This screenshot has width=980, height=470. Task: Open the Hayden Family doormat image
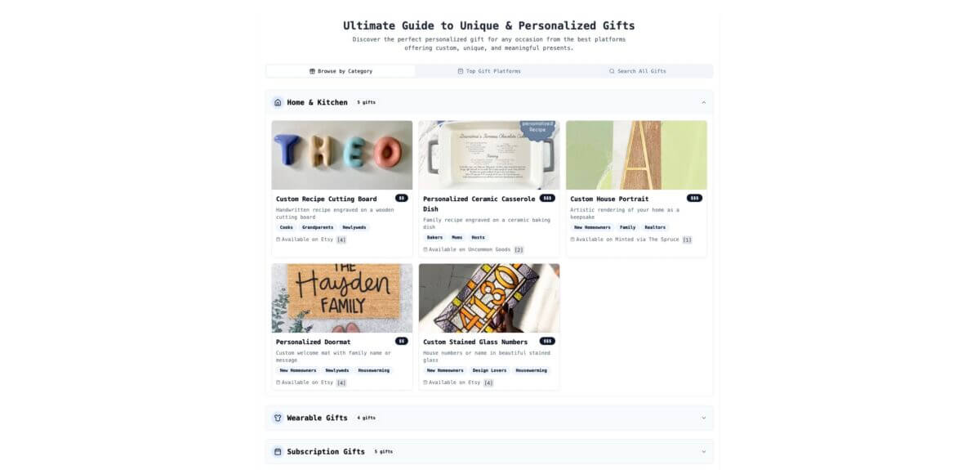click(342, 298)
